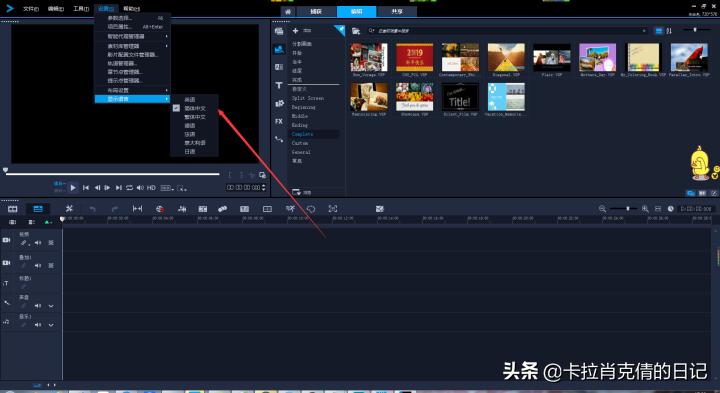Open the Record/Capture option disc icon

pos(160,209)
